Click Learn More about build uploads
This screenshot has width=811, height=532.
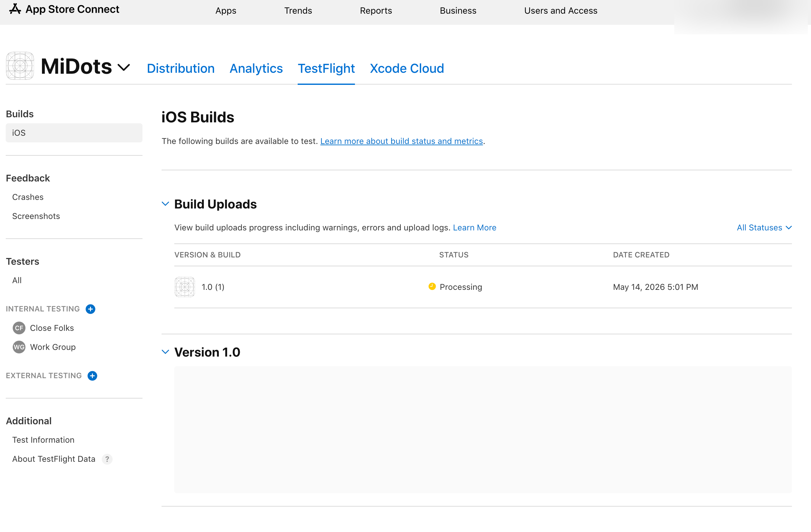[x=474, y=228]
